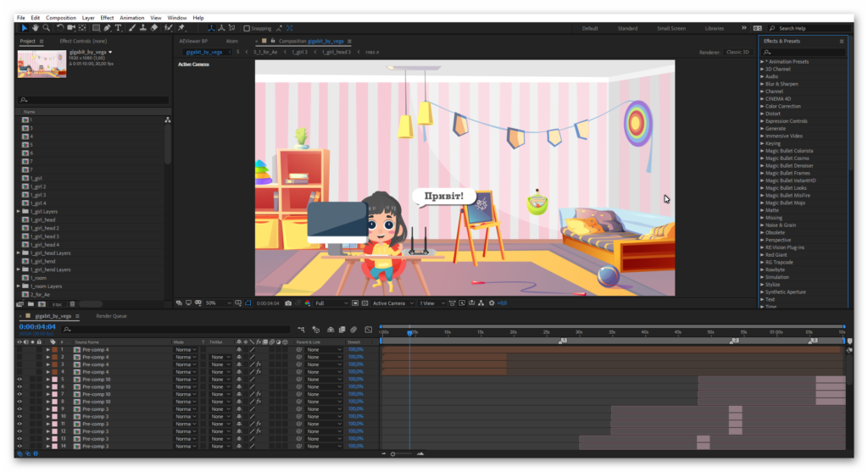Open the 1 View layout dropdown

[432, 303]
